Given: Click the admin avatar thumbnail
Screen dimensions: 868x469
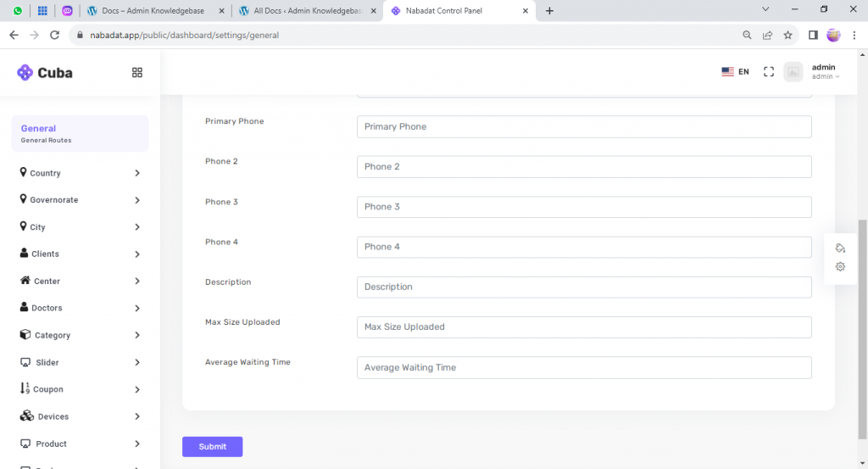Looking at the screenshot, I should [x=793, y=72].
